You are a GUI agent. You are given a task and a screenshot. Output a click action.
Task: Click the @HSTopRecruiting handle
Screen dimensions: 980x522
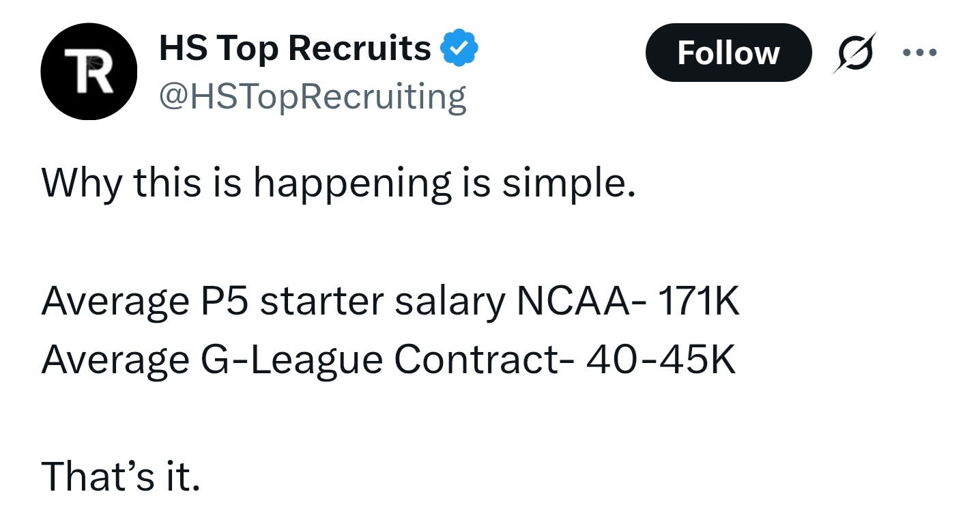(x=313, y=97)
